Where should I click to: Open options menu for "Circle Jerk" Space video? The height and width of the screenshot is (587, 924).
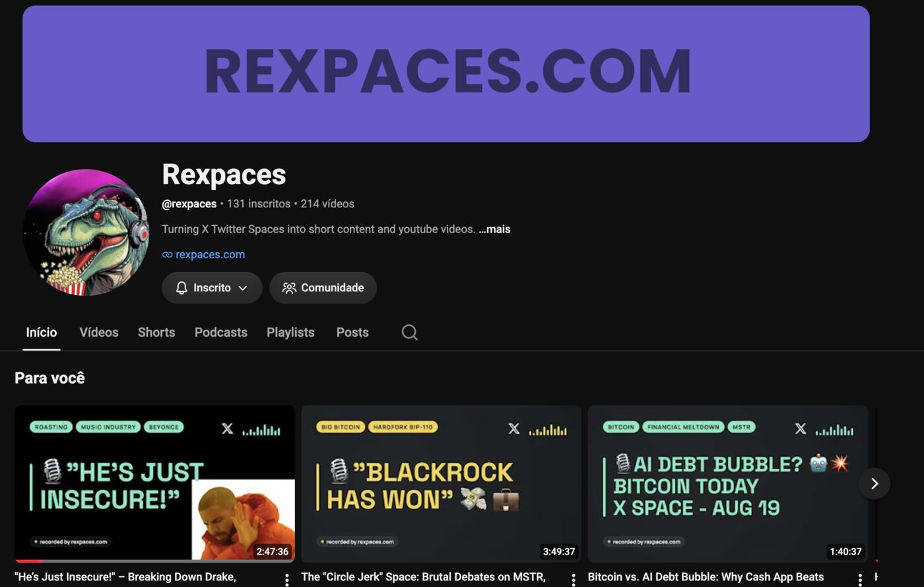point(573,580)
